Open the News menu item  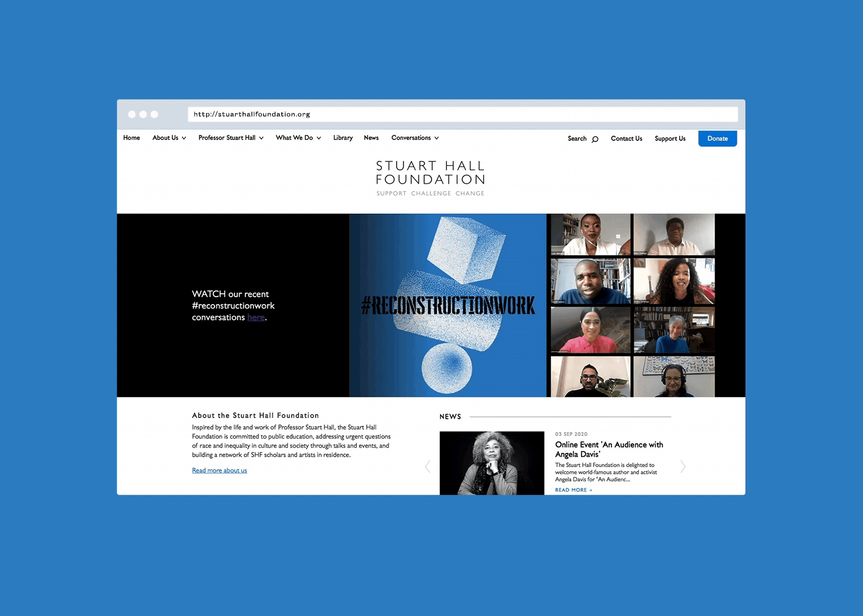point(371,138)
